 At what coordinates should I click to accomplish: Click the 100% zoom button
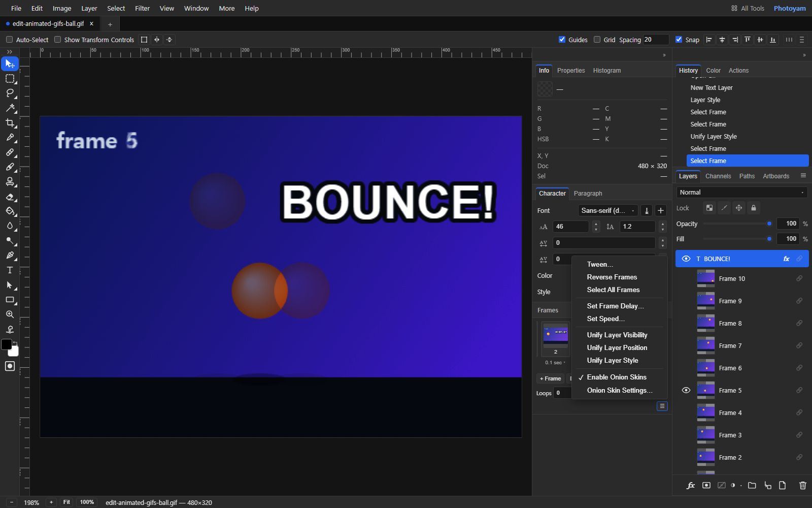(x=87, y=502)
